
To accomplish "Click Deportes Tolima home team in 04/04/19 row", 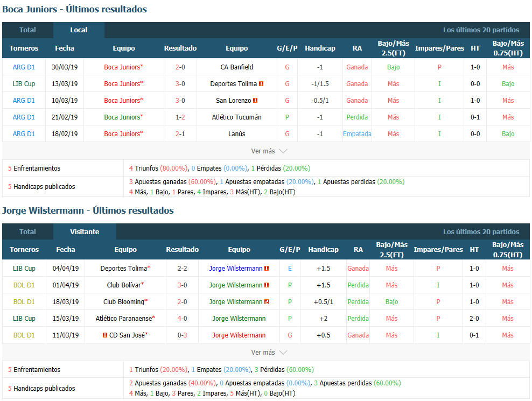I will pyautogui.click(x=124, y=269).
